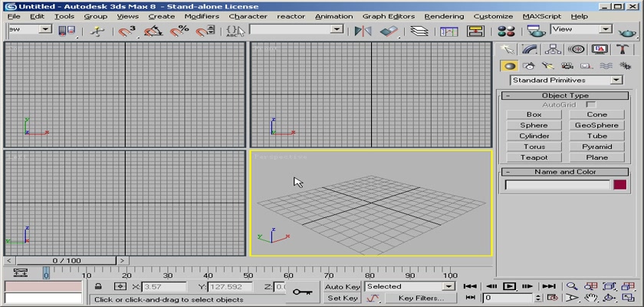
Task: Select the Space Warps category icon
Action: pyautogui.click(x=606, y=66)
